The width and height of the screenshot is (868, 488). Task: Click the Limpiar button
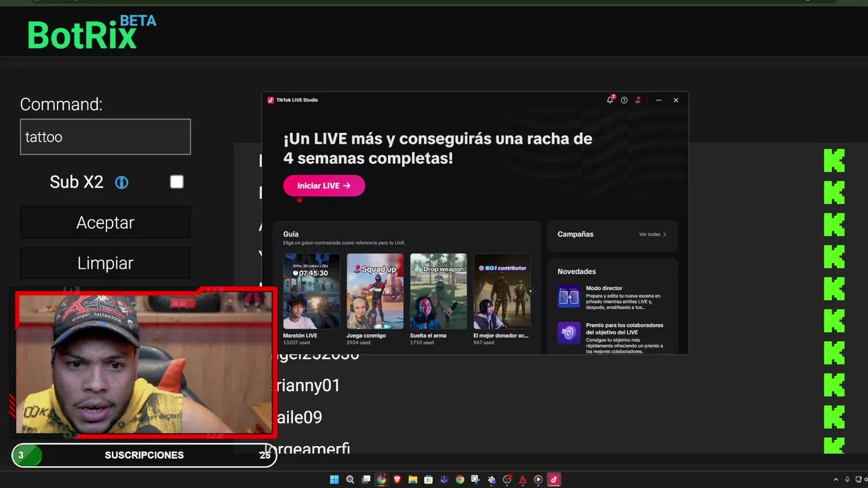(x=105, y=263)
